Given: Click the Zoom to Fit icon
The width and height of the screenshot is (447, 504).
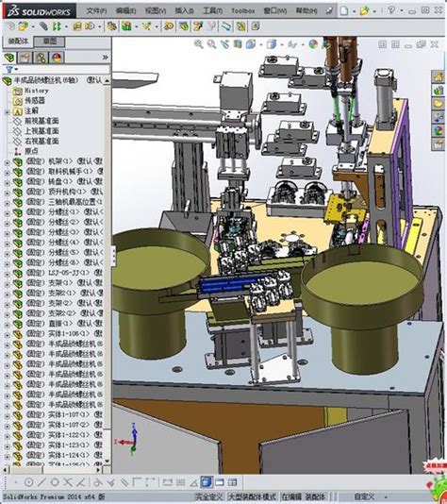Looking at the screenshot, I should (199, 44).
